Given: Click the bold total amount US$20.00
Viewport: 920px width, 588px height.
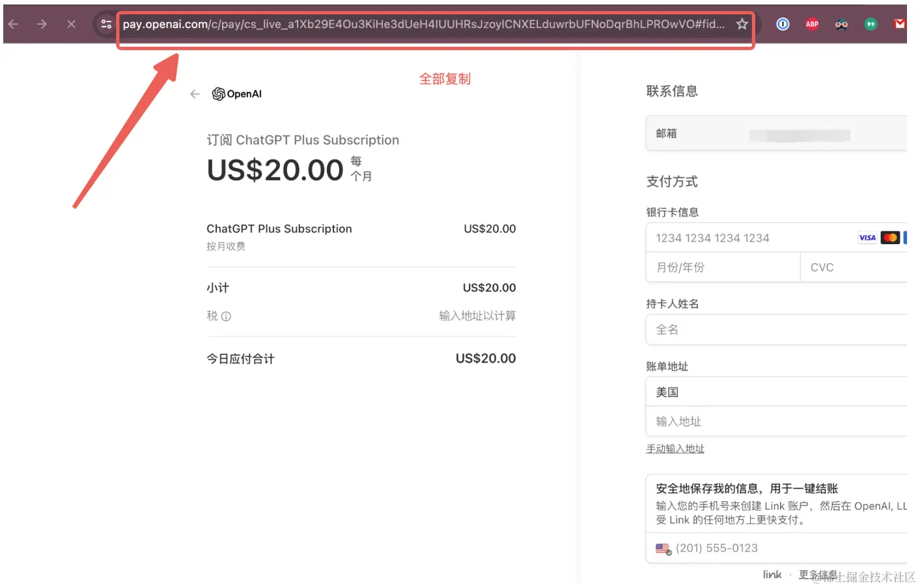Looking at the screenshot, I should pos(486,358).
